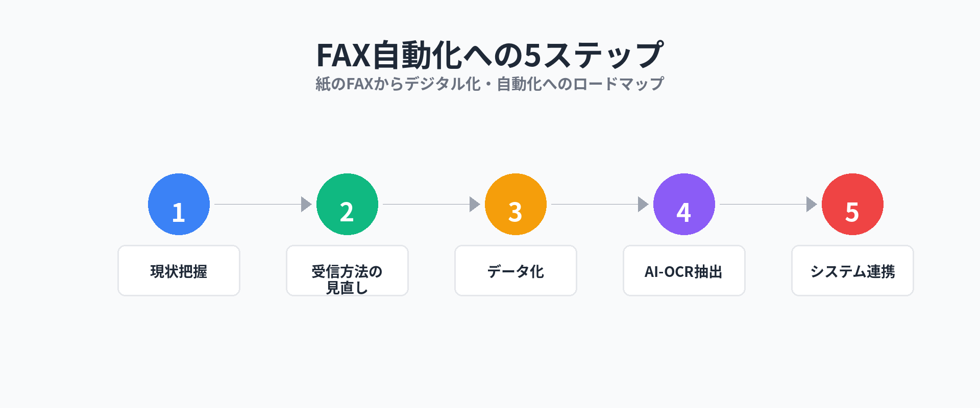Click arrowhead pointing to step 3
This screenshot has width=980, height=408.
474,205
